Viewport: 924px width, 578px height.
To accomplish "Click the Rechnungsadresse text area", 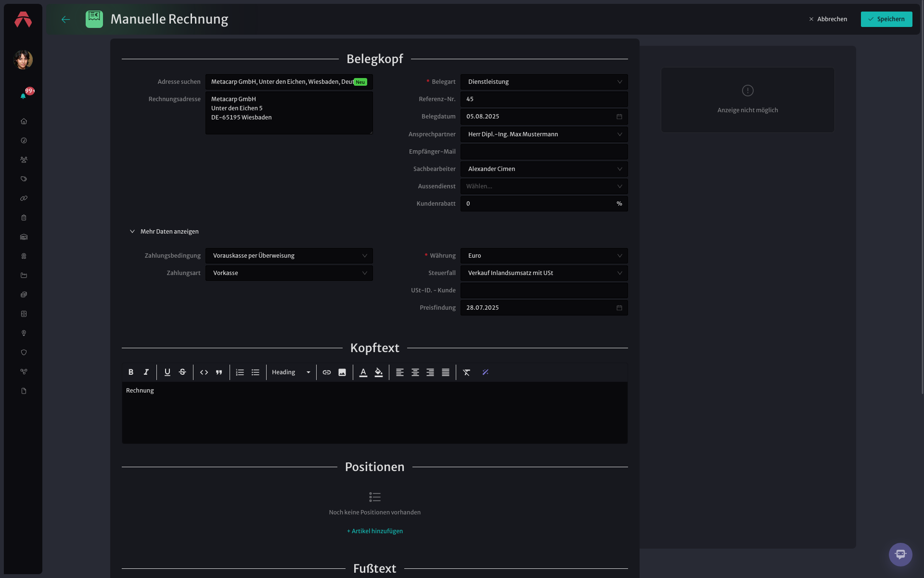I will pos(289,113).
